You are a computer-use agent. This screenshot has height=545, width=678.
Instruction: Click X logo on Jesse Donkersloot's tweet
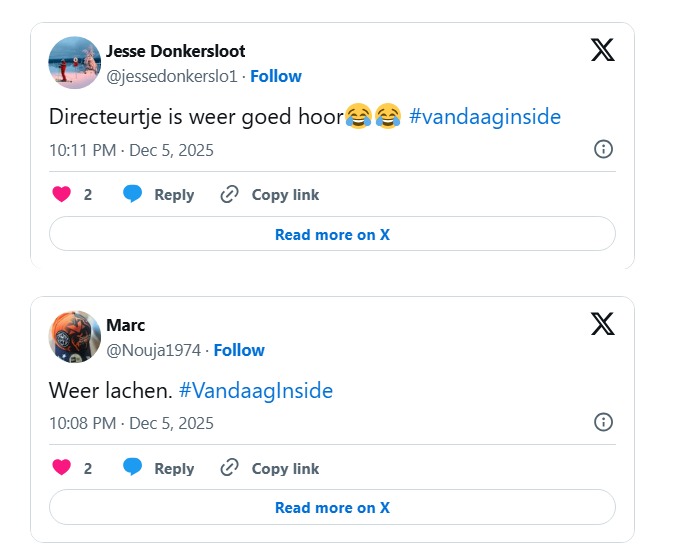602,49
